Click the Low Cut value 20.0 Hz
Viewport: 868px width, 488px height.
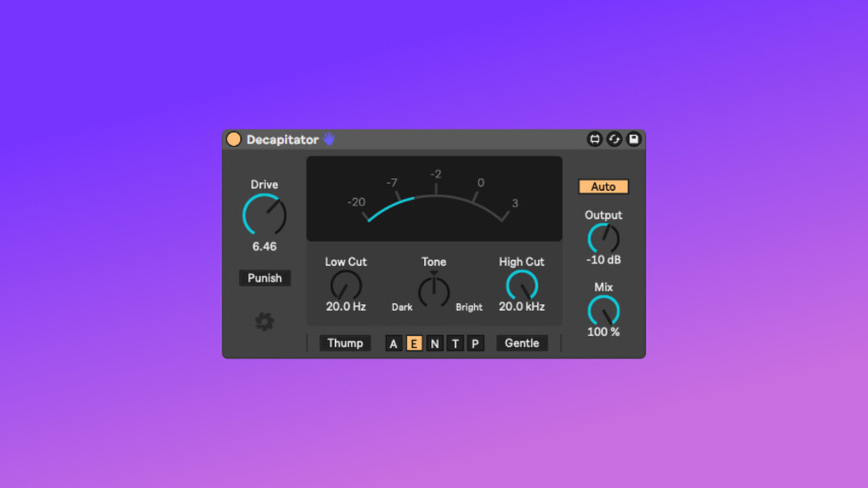click(346, 307)
